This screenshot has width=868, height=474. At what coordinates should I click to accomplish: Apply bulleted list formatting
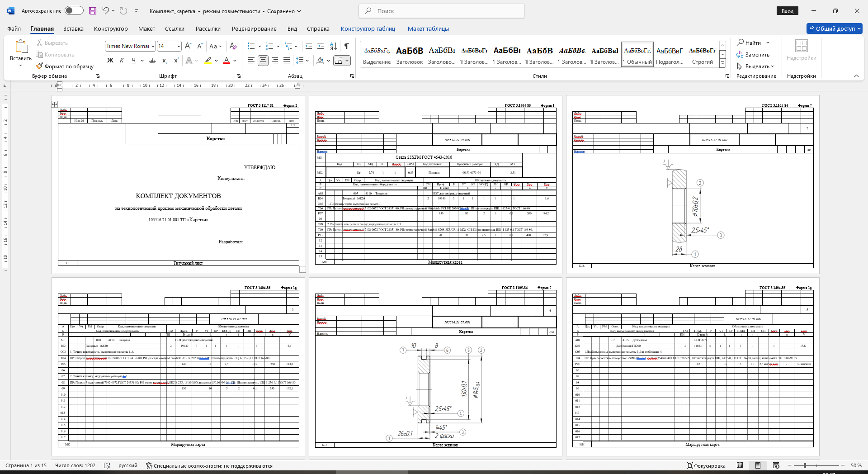coord(251,46)
